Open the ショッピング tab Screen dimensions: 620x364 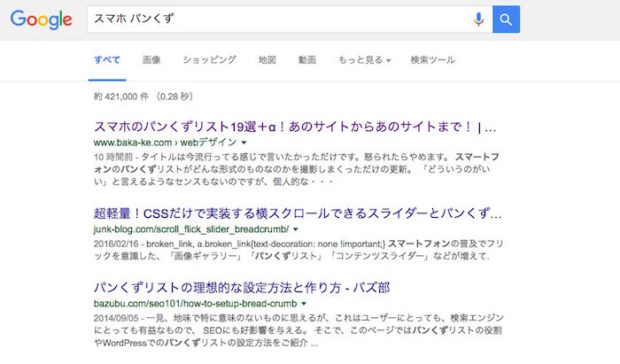click(x=209, y=60)
